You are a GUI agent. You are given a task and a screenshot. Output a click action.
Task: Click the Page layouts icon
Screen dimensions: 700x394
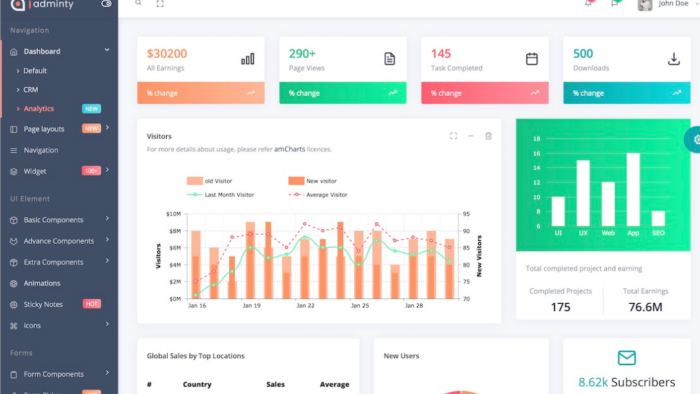pos(14,129)
